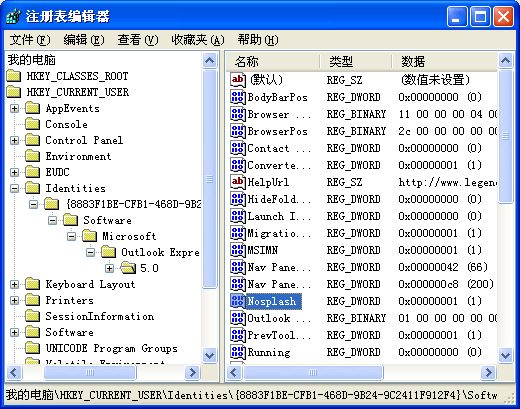The image size is (520, 409).
Task: Open the 编辑(E) menu
Action: tap(84, 40)
